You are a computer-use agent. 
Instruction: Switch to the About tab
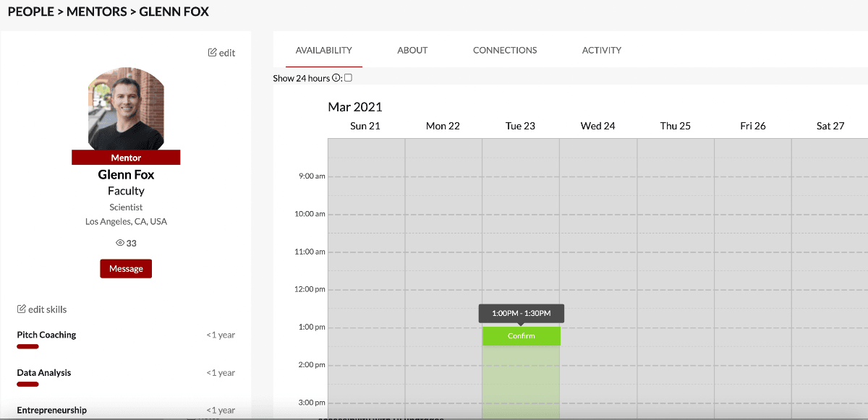[x=412, y=51]
